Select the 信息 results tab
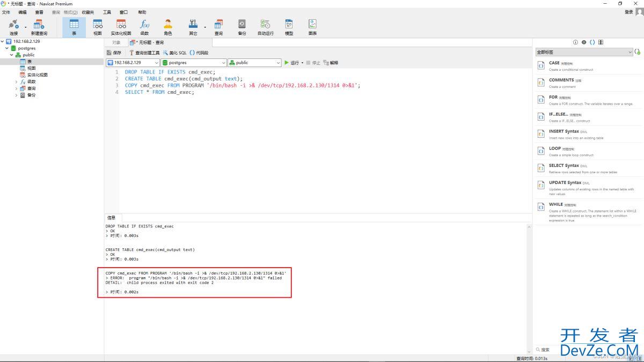The image size is (644, 362). click(x=111, y=218)
